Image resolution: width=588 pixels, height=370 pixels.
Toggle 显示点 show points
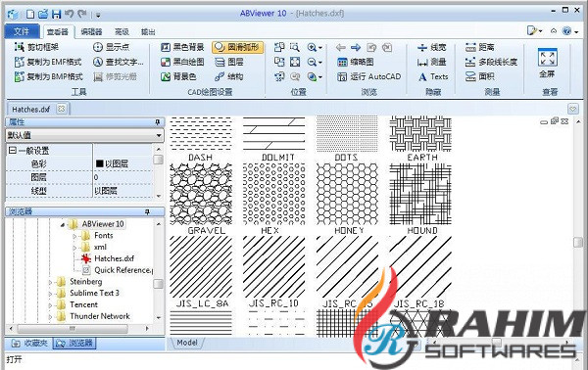pos(111,47)
